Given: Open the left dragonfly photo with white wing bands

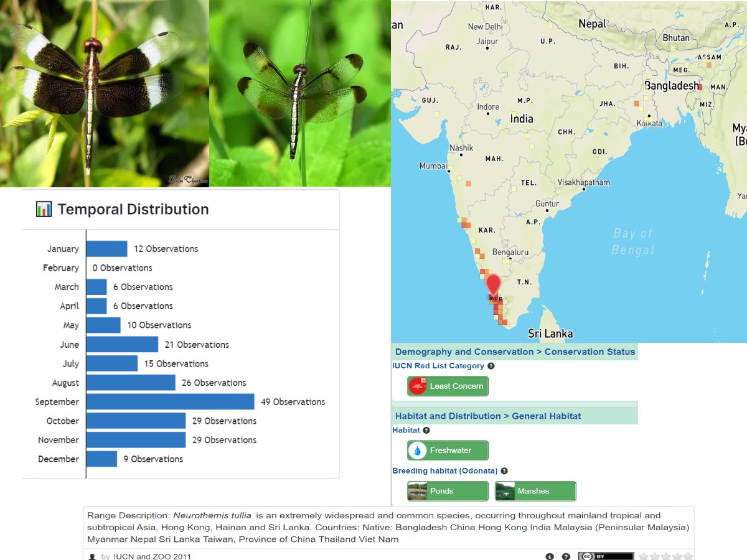Looking at the screenshot, I should pyautogui.click(x=105, y=93).
